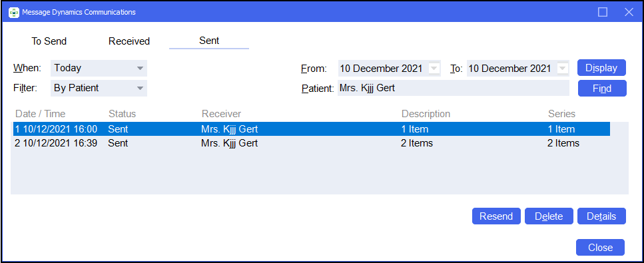This screenshot has height=263, width=644.
Task: Expand the From date picker arrow
Action: (x=434, y=68)
